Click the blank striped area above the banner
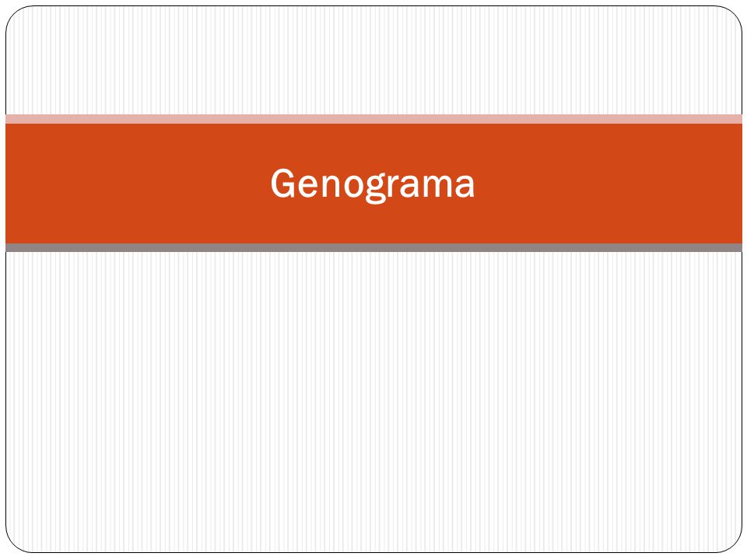The image size is (747, 560). pyautogui.click(x=374, y=61)
